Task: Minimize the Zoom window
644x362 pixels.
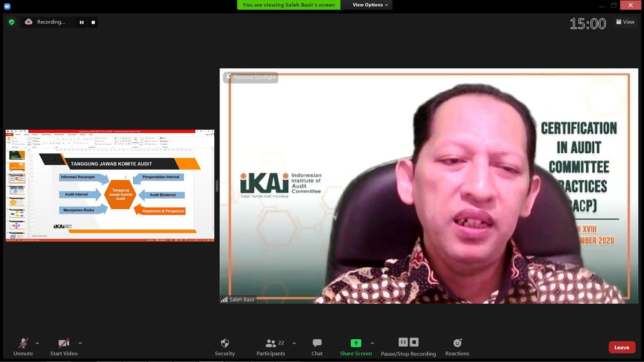Action: (x=602, y=5)
